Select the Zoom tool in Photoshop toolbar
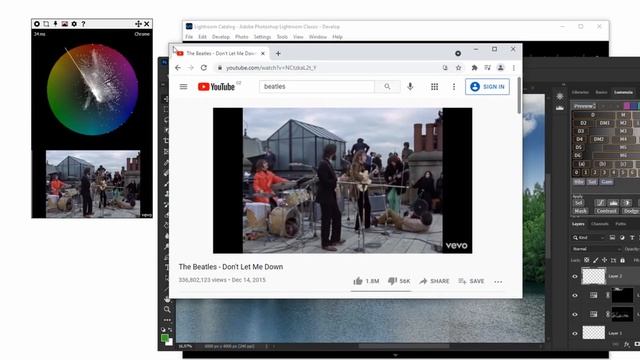The width and height of the screenshot is (640, 360). (167, 310)
